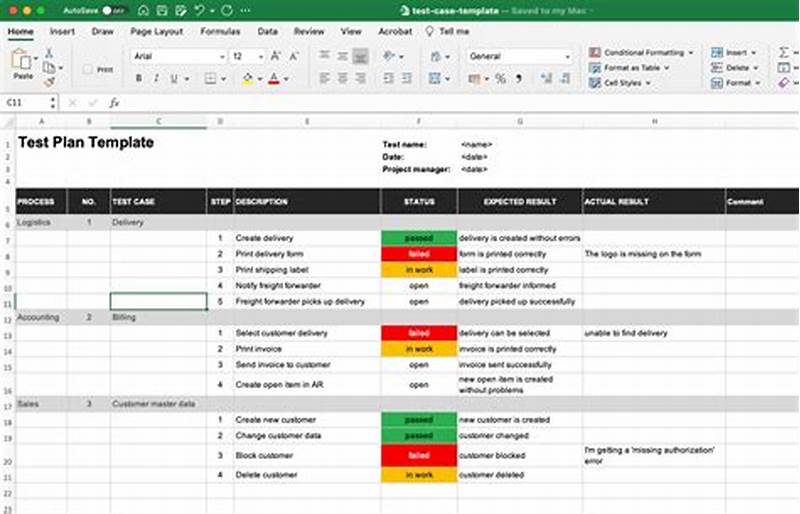This screenshot has height=514, width=800.
Task: Open the General number format dropdown
Action: (x=567, y=56)
